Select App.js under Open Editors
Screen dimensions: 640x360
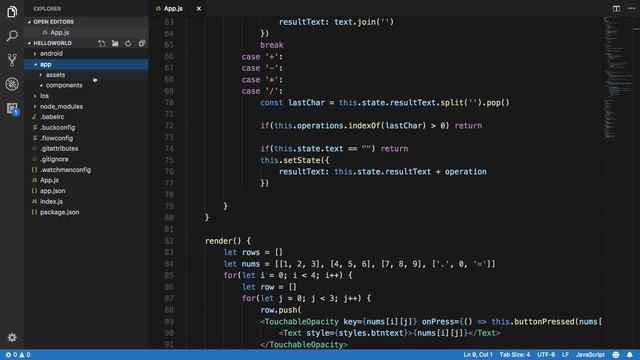[x=60, y=32]
